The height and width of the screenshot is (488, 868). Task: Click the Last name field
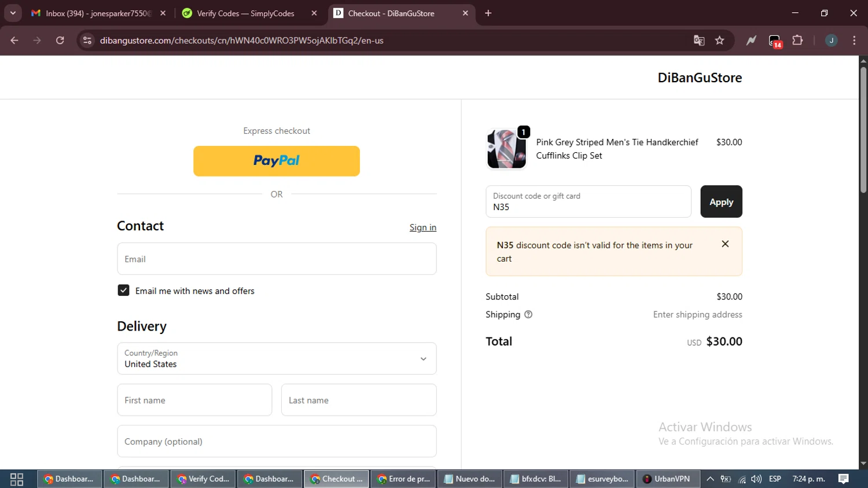pyautogui.click(x=359, y=400)
